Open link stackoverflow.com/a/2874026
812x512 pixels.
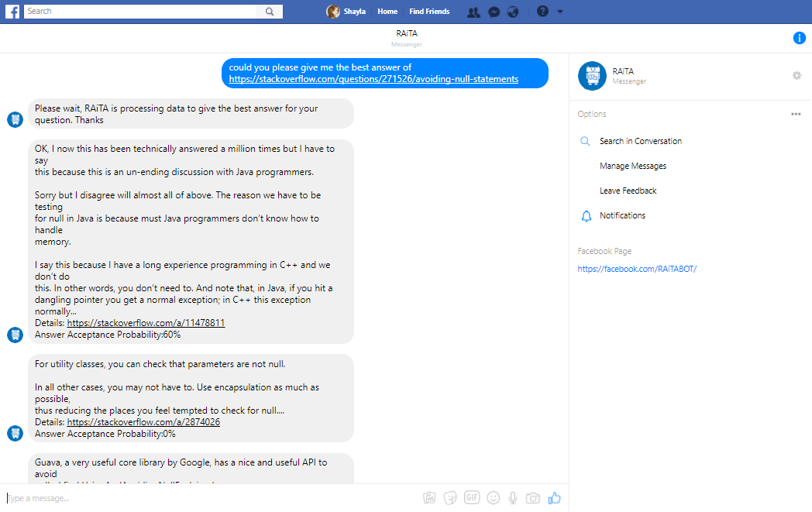point(143,422)
